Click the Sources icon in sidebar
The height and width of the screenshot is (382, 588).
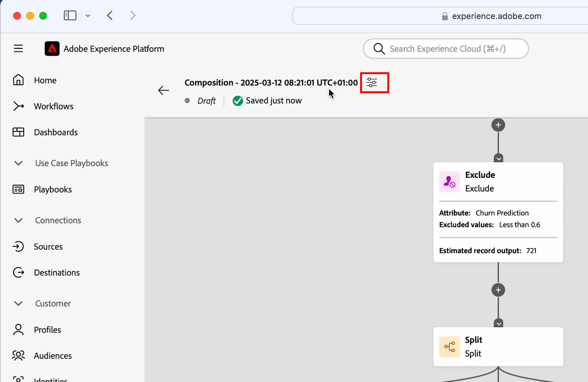[x=18, y=246]
